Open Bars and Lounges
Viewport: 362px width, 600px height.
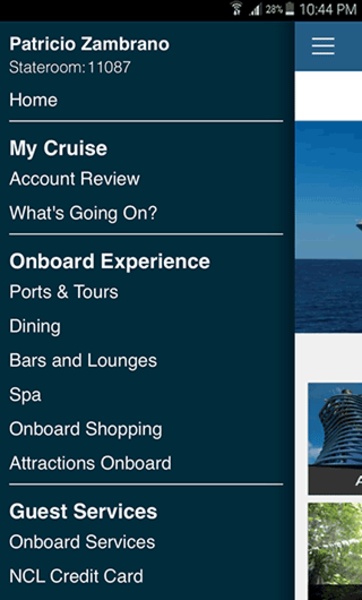[x=83, y=360]
